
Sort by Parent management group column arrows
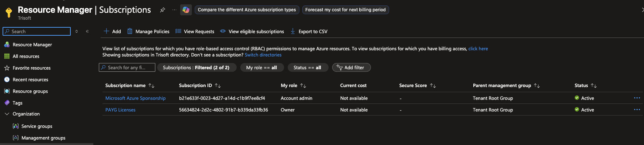point(537,86)
